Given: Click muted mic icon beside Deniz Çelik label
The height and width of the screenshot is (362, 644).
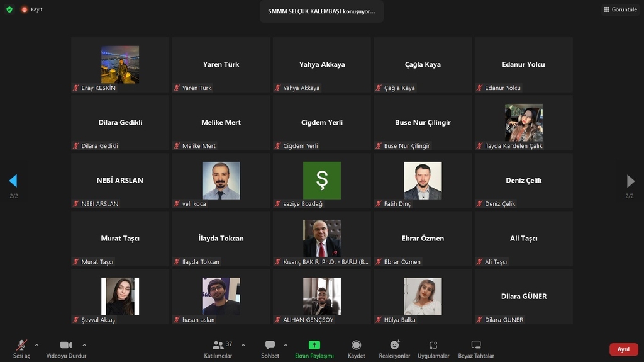Looking at the screenshot, I should coord(480,203).
